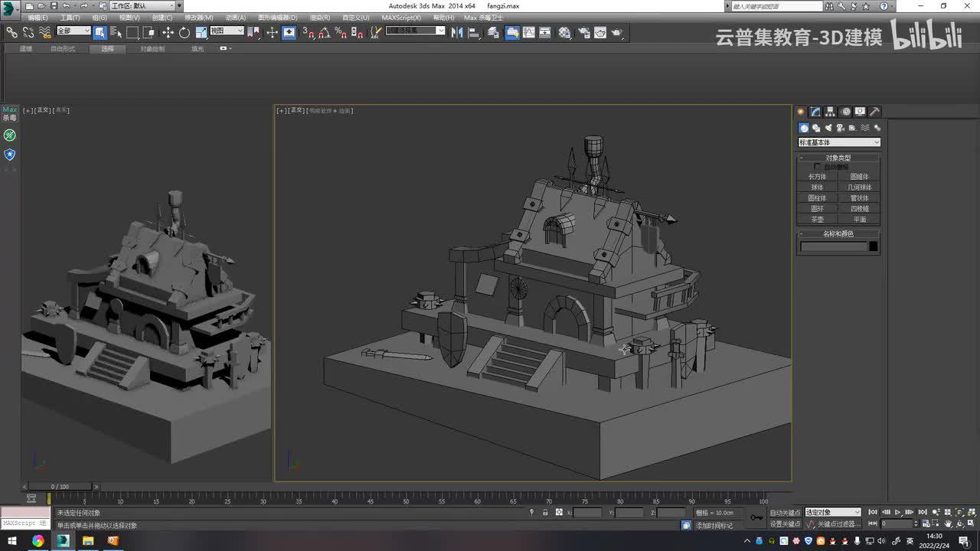Open the 标准基本体 primitive type dropdown
The height and width of the screenshot is (551, 980).
pos(839,142)
